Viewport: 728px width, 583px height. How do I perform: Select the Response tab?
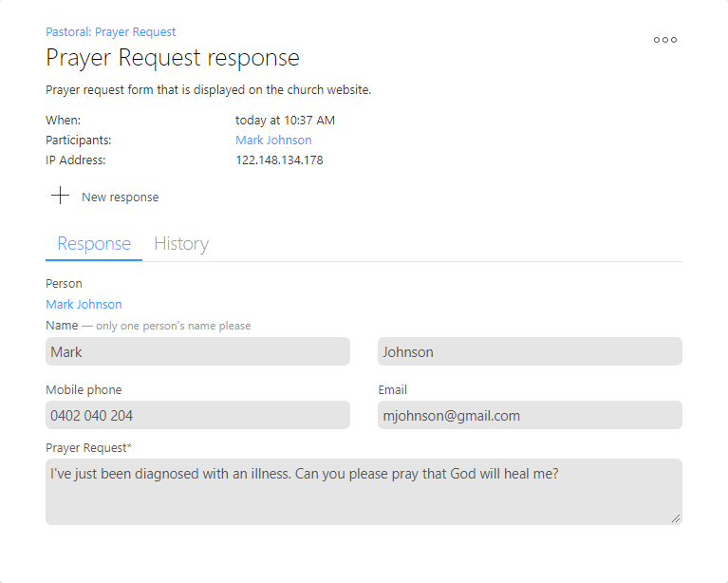(x=94, y=244)
